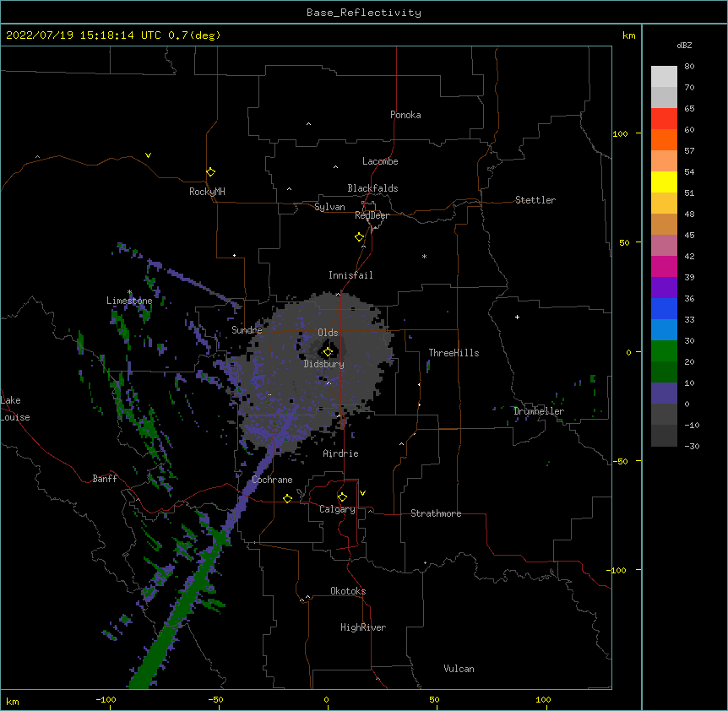Screen dimensions: 728x711
Task: Click the dark green 20-10 dBZ swatch
Action: point(664,372)
